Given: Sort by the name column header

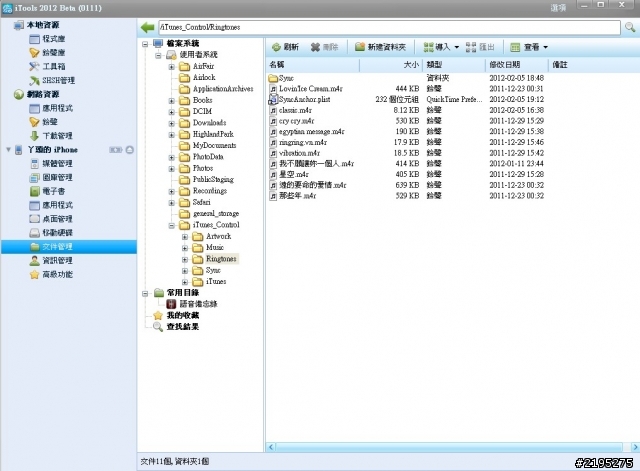Looking at the screenshot, I should tap(313, 64).
